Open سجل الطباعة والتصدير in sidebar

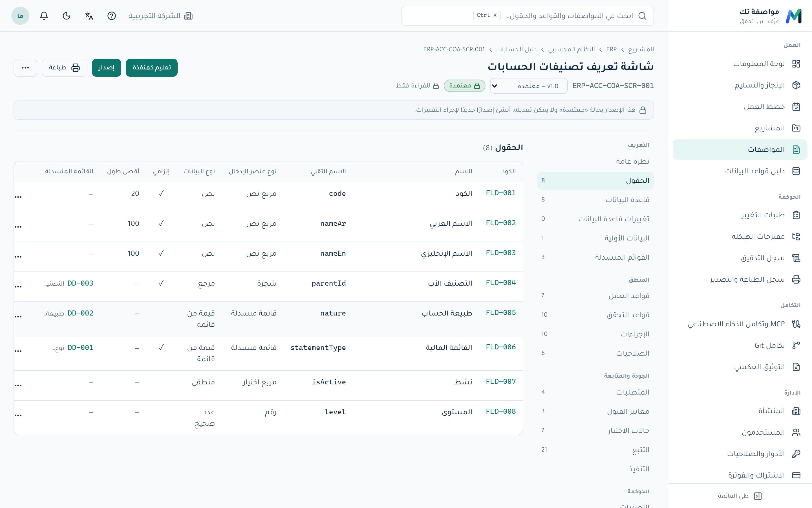pyautogui.click(x=740, y=279)
